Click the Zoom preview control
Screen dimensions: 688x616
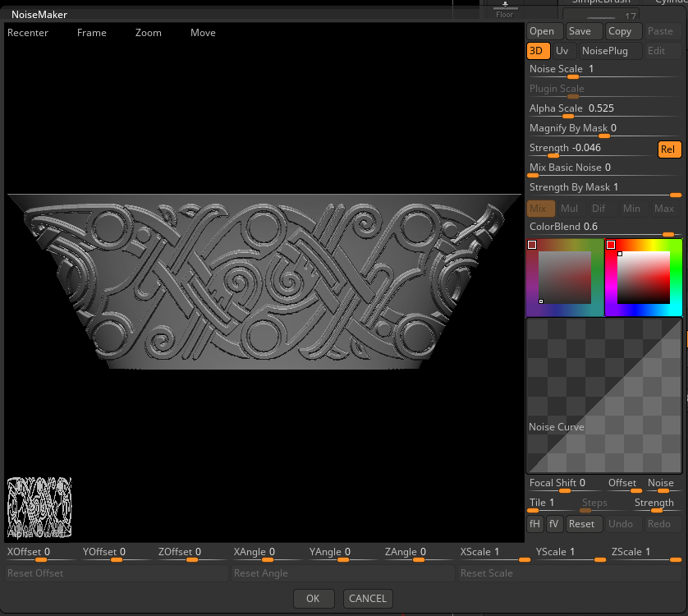pos(149,33)
